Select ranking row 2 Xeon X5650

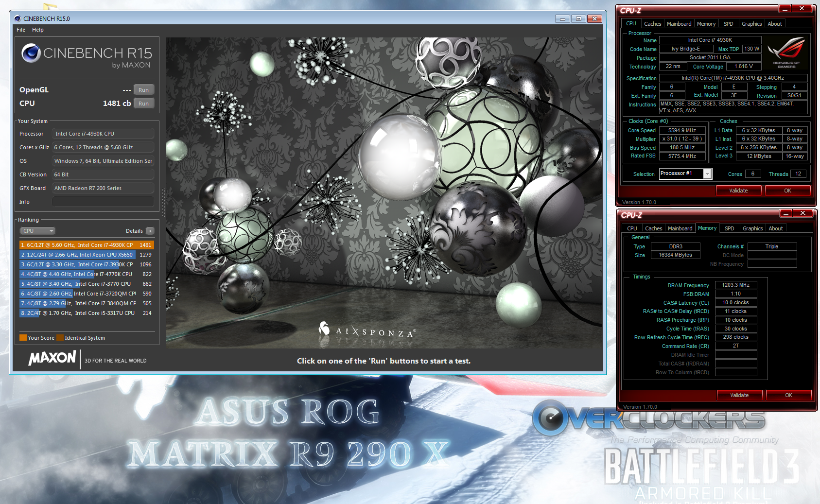87,255
